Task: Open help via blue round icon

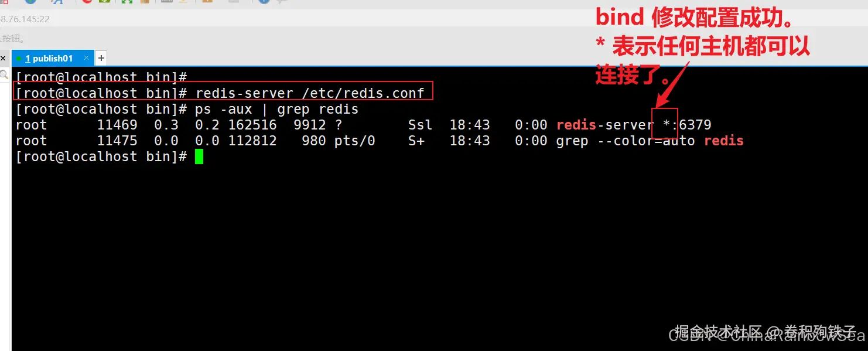Action: (x=264, y=2)
